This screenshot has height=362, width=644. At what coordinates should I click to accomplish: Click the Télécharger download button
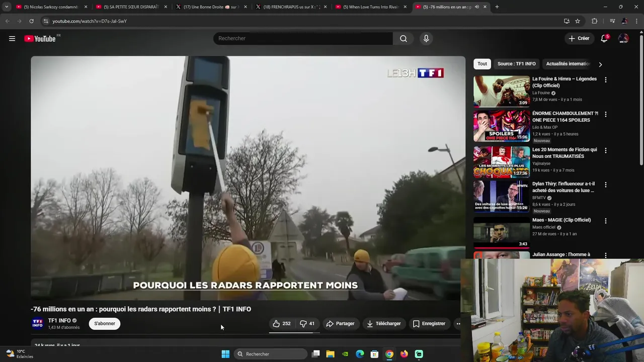pos(384,324)
